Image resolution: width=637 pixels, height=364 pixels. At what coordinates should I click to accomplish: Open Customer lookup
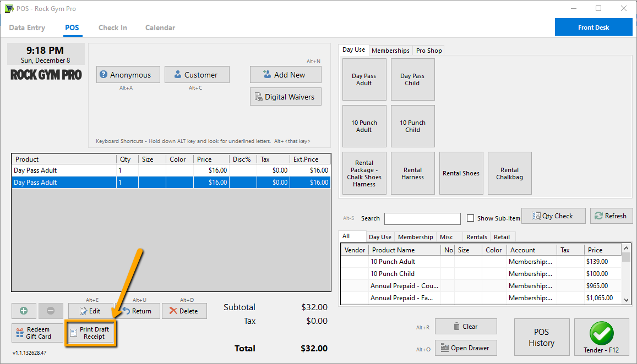coord(197,75)
